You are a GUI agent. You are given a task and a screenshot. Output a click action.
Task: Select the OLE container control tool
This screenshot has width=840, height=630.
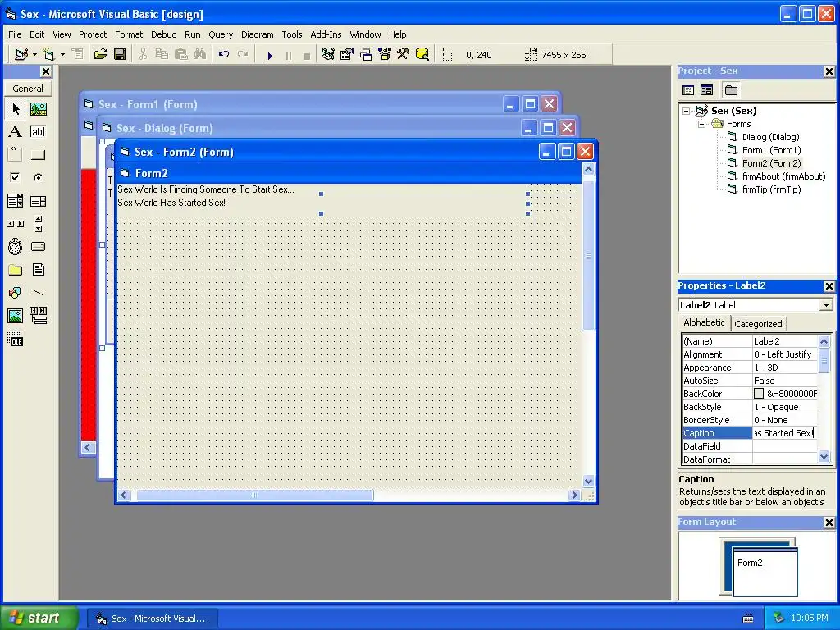16,339
